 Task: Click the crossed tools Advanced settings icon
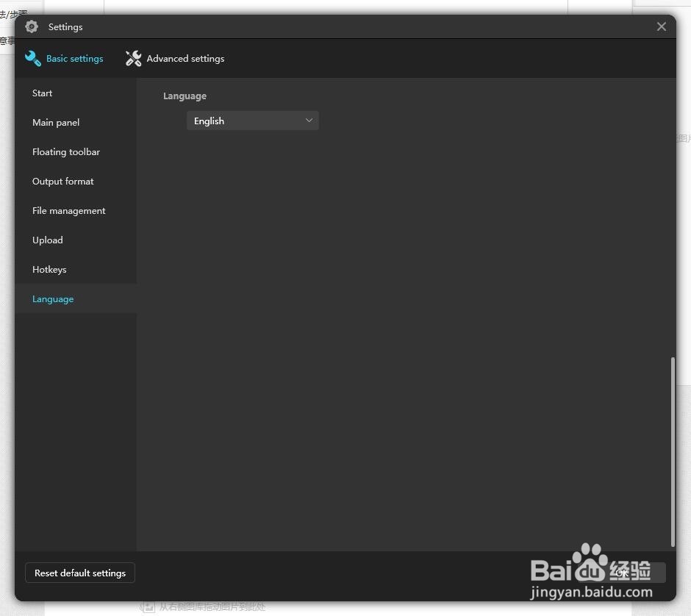click(134, 59)
